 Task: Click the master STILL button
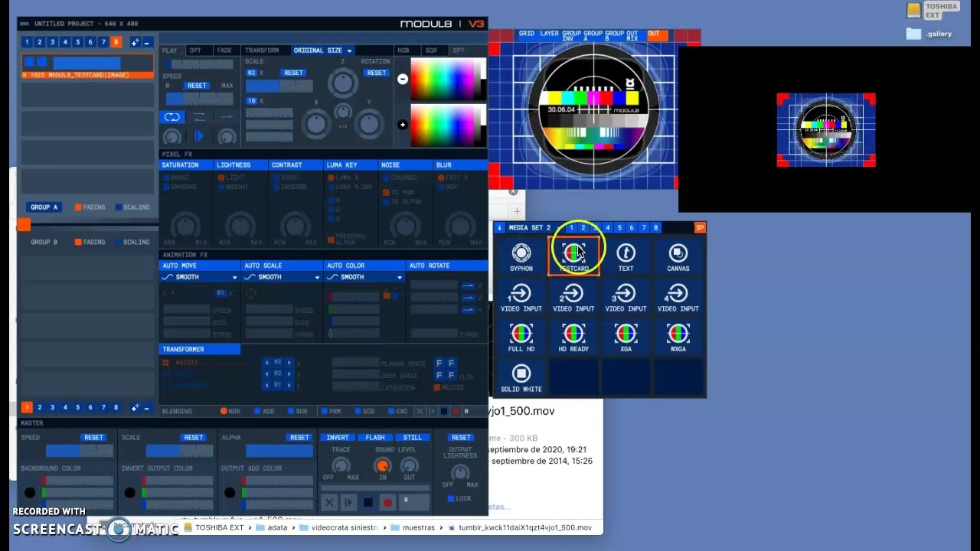pos(413,438)
